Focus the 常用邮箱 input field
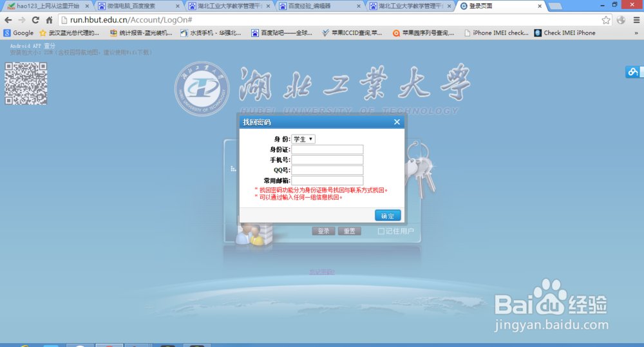 (x=327, y=180)
